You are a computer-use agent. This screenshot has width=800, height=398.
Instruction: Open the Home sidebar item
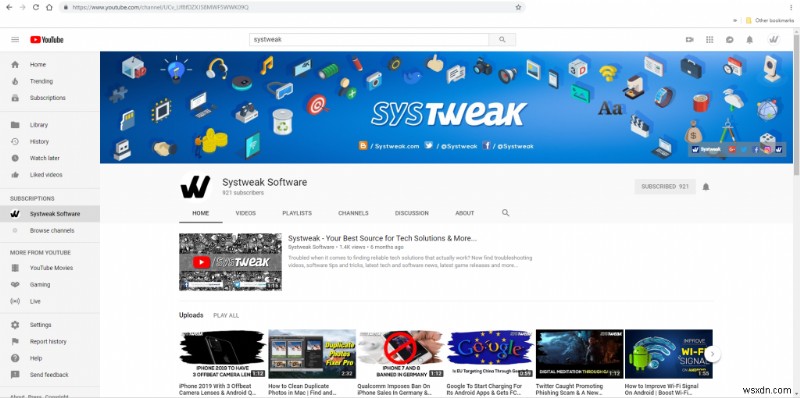click(50, 65)
